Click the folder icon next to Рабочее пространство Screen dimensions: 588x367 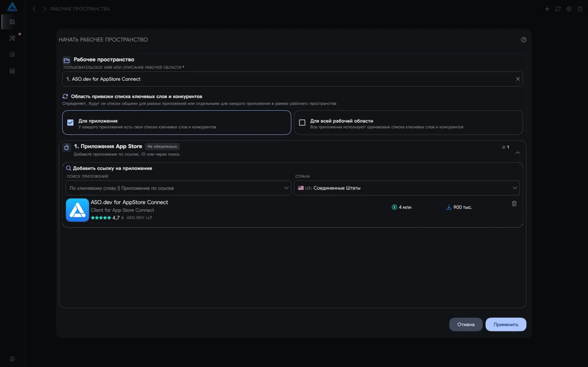67,60
